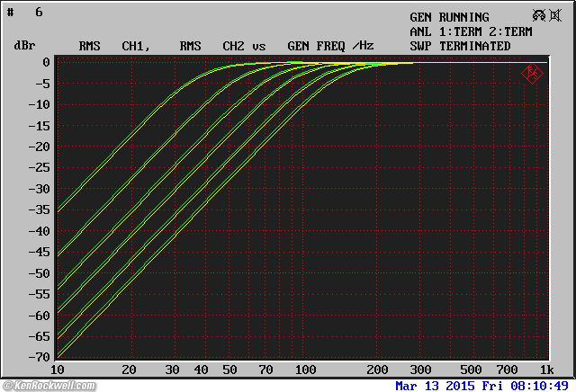Viewport: 576px width, 392px height.
Task: Click the SWP TERMINATED status text
Action: (460, 46)
